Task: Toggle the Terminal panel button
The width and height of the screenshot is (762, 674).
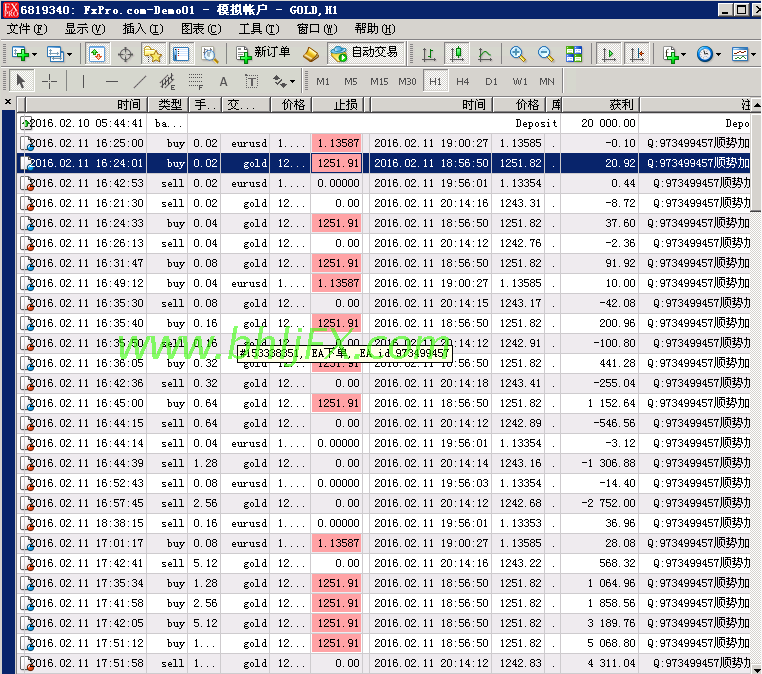Action: (x=181, y=54)
